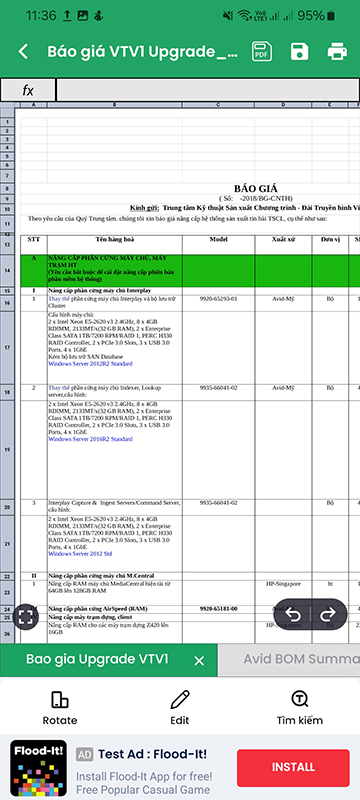Select 'Windows Server 2012 Std' text
The width and height of the screenshot is (360, 800).
(x=80, y=553)
